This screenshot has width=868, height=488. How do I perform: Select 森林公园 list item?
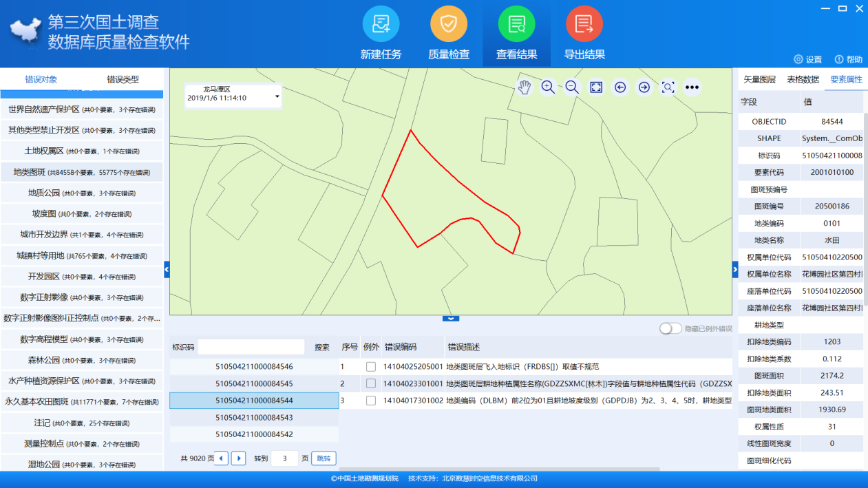coord(81,360)
